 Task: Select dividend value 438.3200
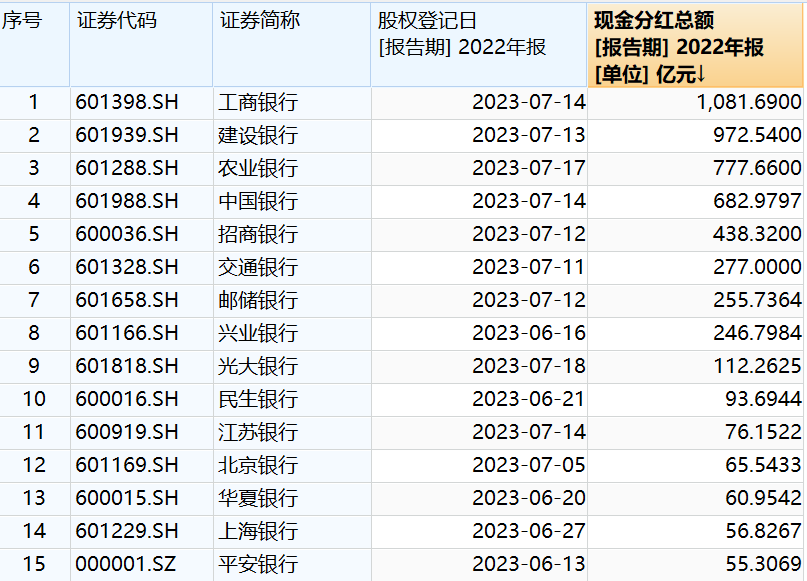[757, 234]
